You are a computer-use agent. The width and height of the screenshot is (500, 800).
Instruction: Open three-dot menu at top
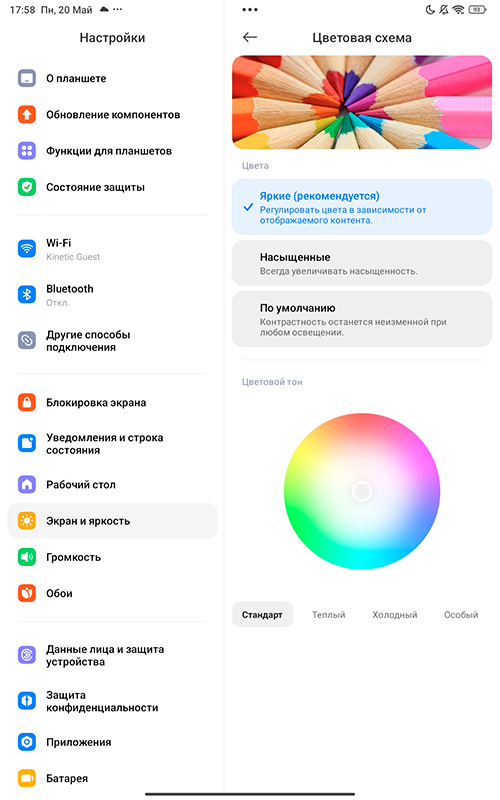249,10
